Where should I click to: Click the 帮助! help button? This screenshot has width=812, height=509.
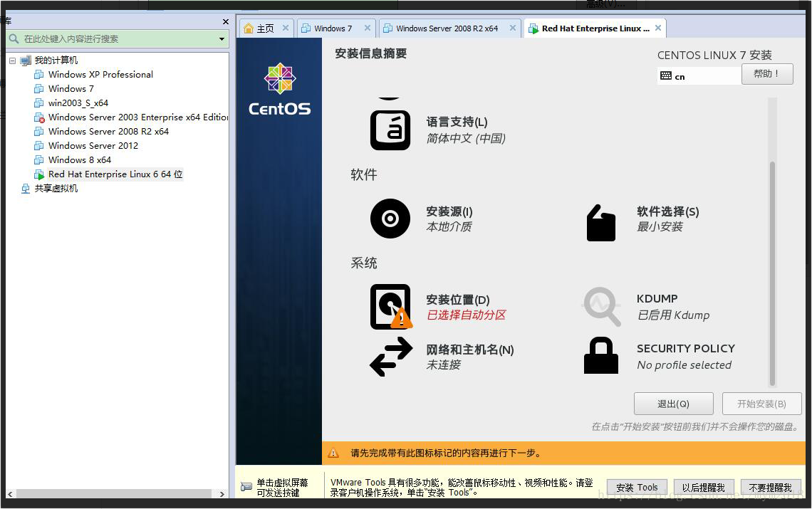[767, 74]
